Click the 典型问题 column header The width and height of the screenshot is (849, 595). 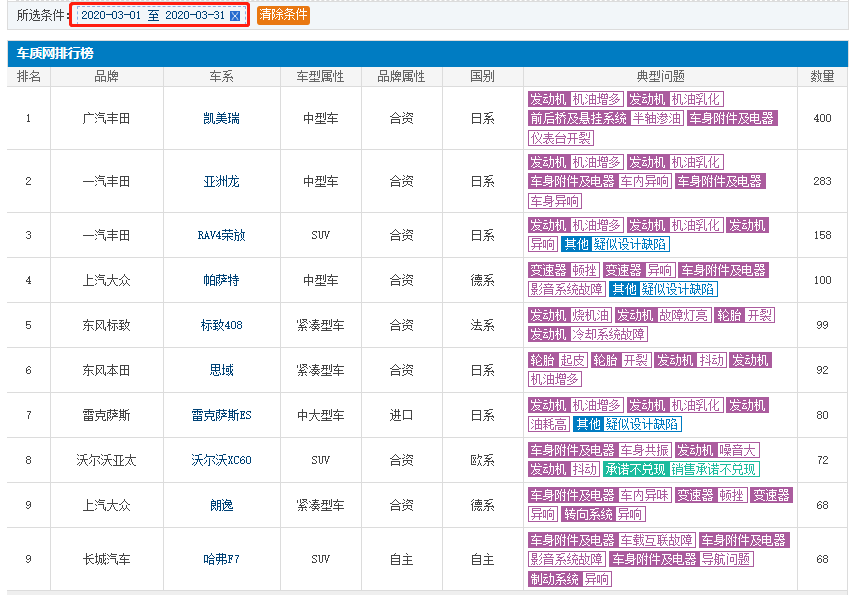661,76
